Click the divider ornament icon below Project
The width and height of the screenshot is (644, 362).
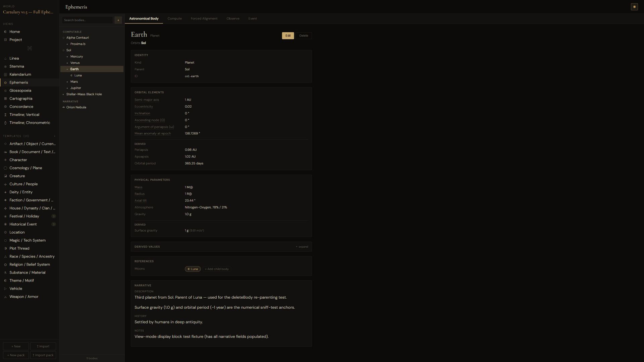(30, 48)
